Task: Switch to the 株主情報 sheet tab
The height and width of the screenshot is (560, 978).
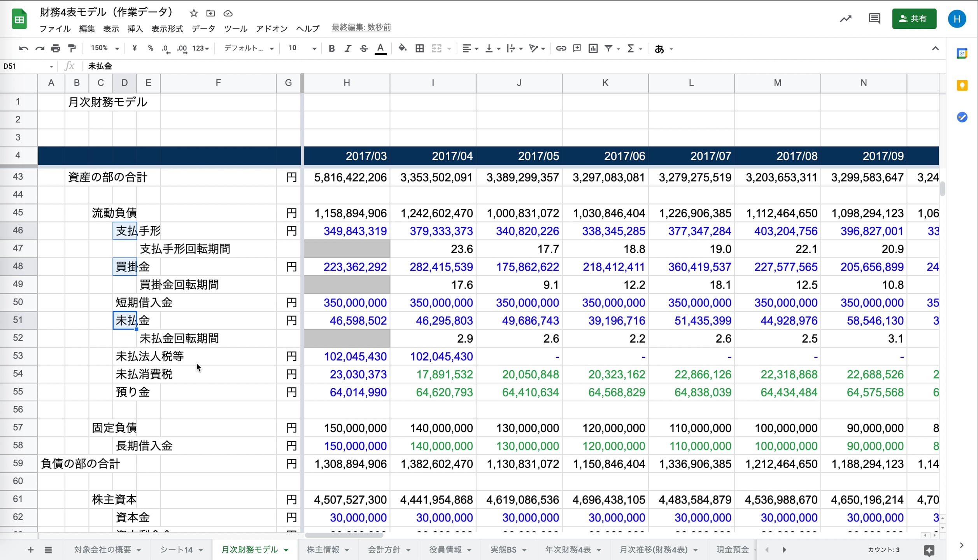Action: point(323,549)
